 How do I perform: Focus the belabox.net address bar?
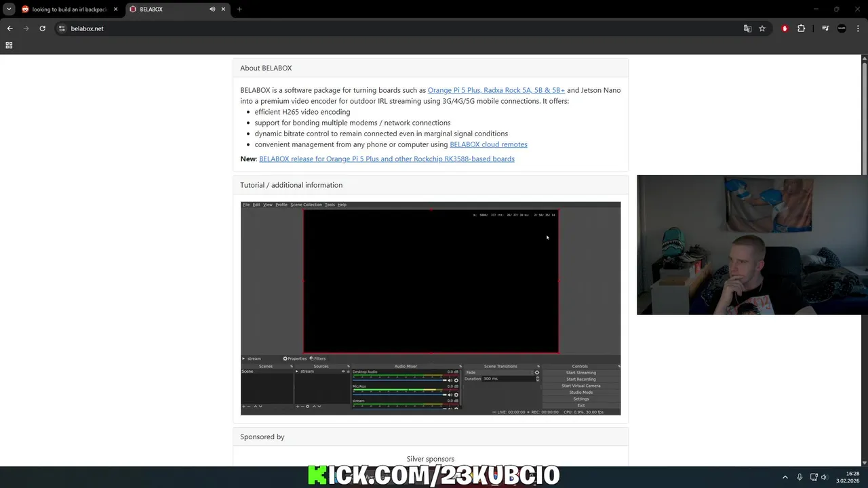pyautogui.click(x=400, y=28)
